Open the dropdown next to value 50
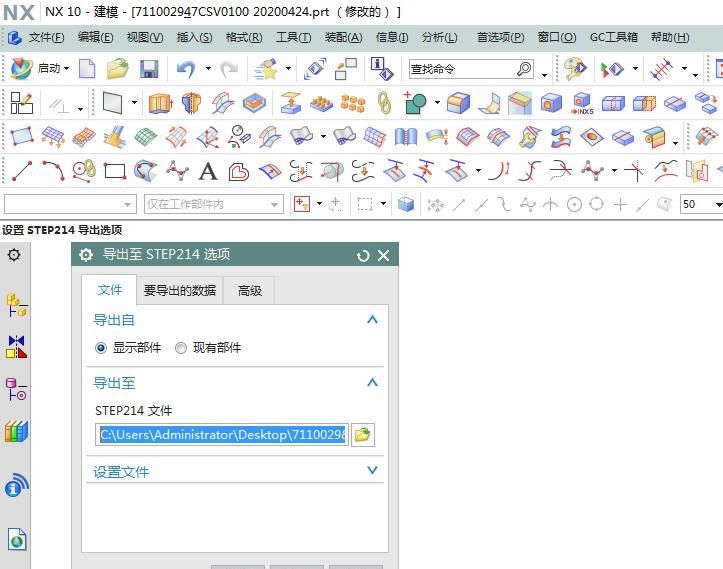 pos(718,204)
